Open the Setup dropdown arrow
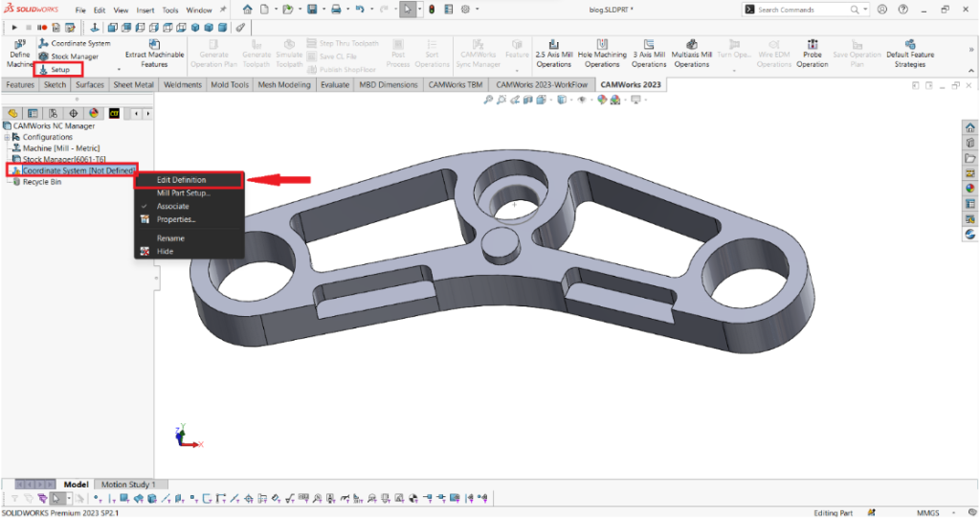Viewport: 980px width, 519px height. 119,70
